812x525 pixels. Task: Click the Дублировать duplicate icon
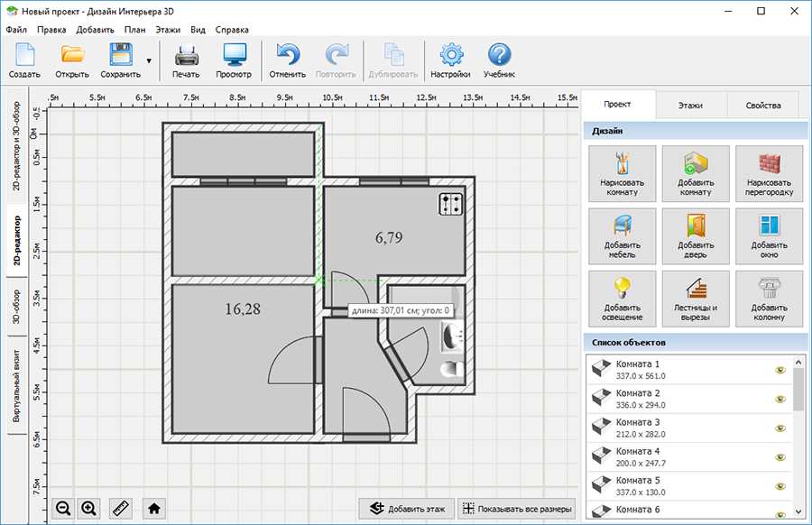[393, 60]
